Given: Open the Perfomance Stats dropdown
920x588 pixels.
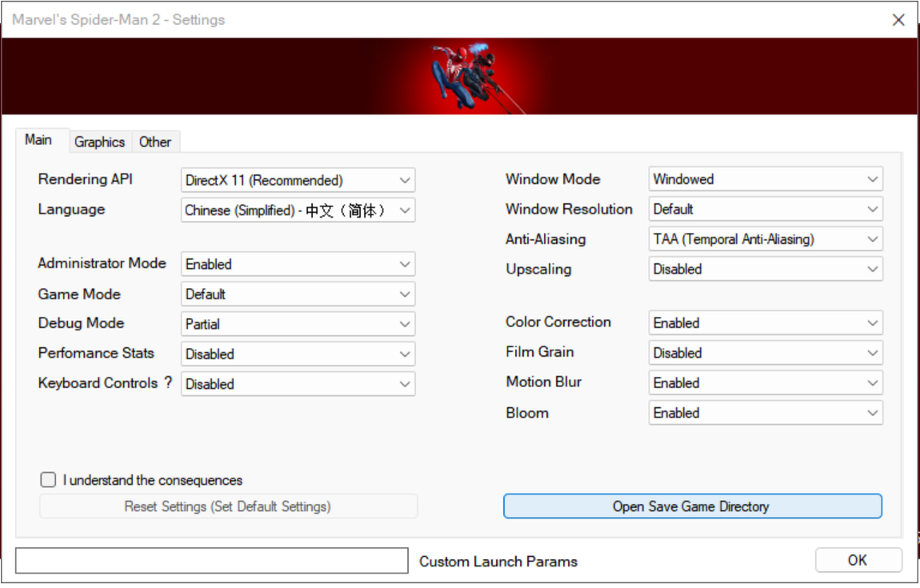Looking at the screenshot, I should 298,354.
